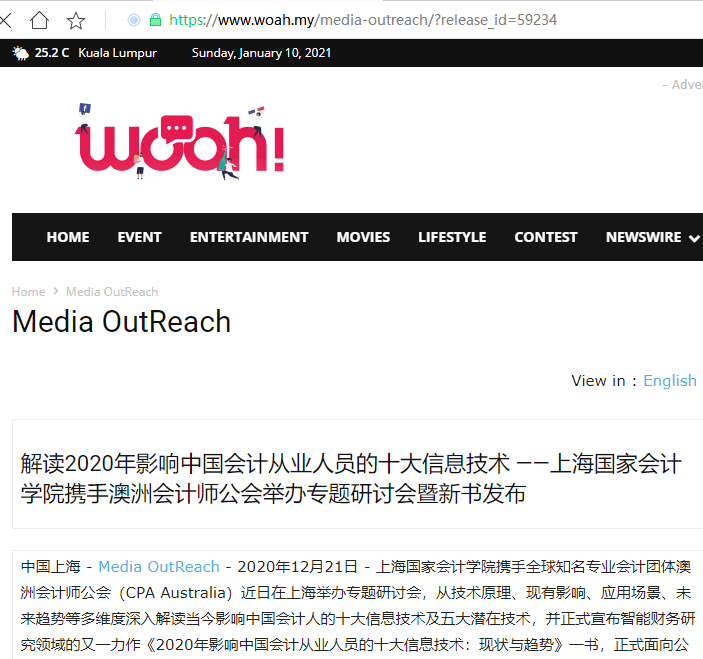Screen dimensions: 703x659
Task: Go to the EVENT section
Action: pos(139,237)
